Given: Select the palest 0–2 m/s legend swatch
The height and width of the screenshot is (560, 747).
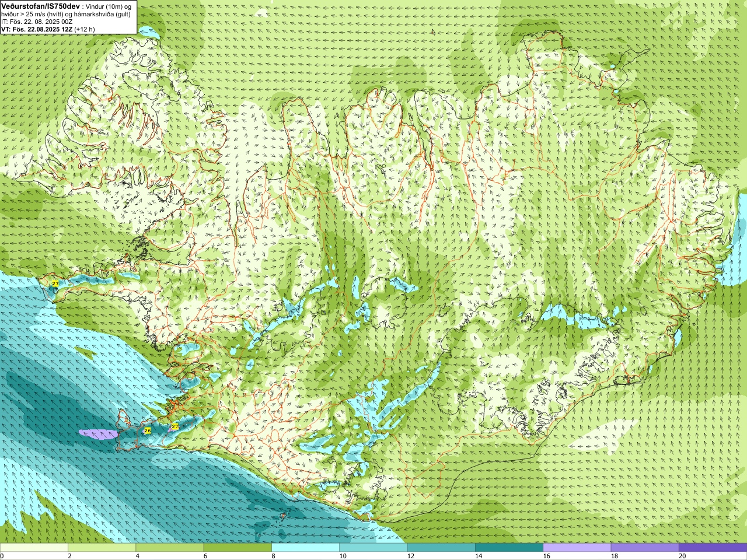Looking at the screenshot, I should 34,548.
